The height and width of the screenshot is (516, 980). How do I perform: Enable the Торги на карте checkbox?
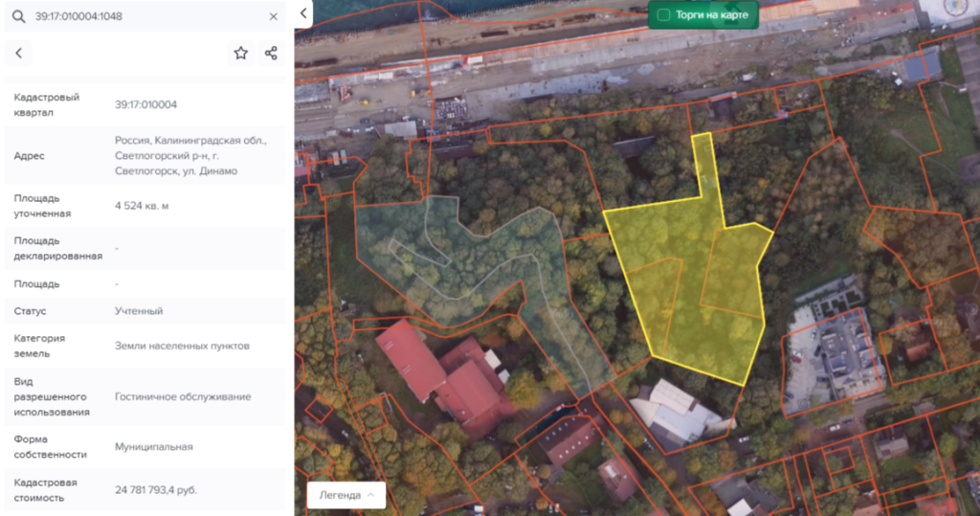[x=663, y=15]
